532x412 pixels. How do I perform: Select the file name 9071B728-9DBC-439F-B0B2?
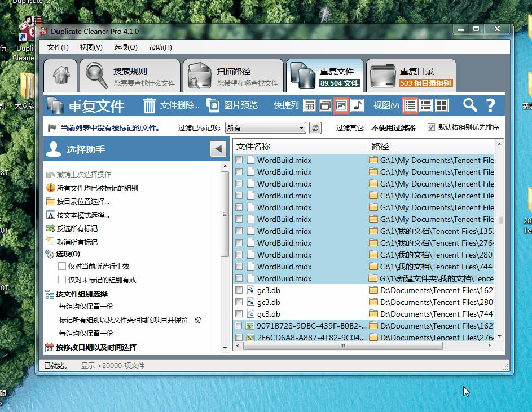point(311,326)
